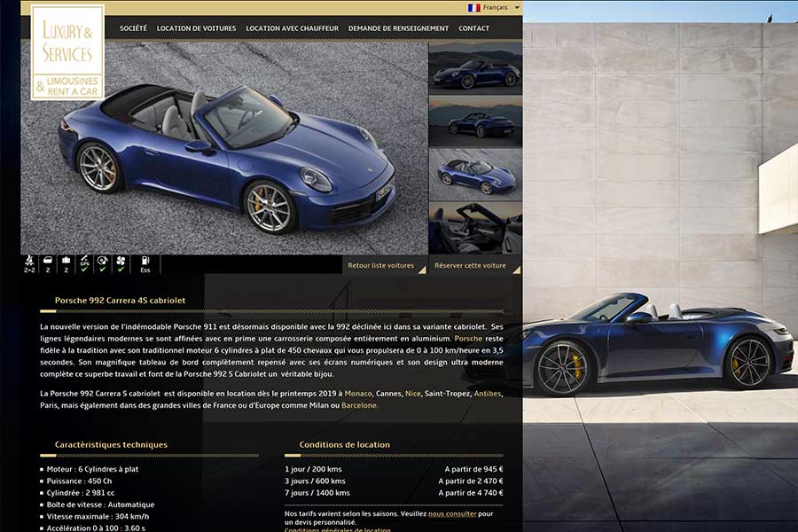The image size is (798, 532).
Task: Click Cylindrée : 2 981 cc
Action: click(81, 493)
